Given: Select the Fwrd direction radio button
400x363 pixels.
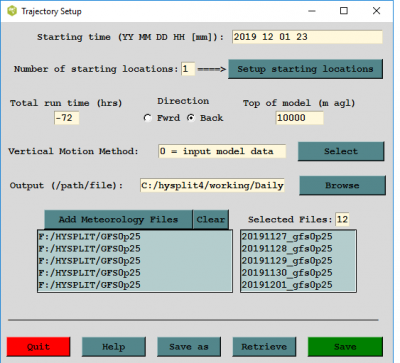Looking at the screenshot, I should 147,118.
